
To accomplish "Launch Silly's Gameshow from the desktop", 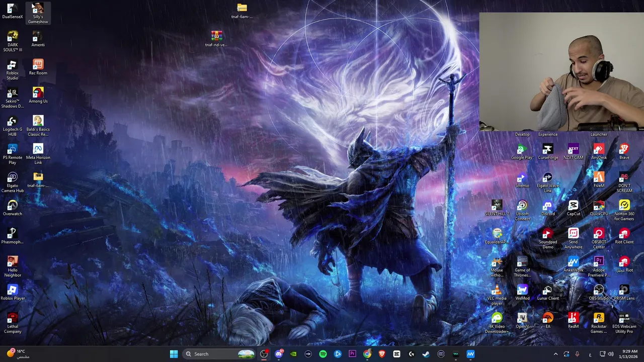I will pos(38,14).
